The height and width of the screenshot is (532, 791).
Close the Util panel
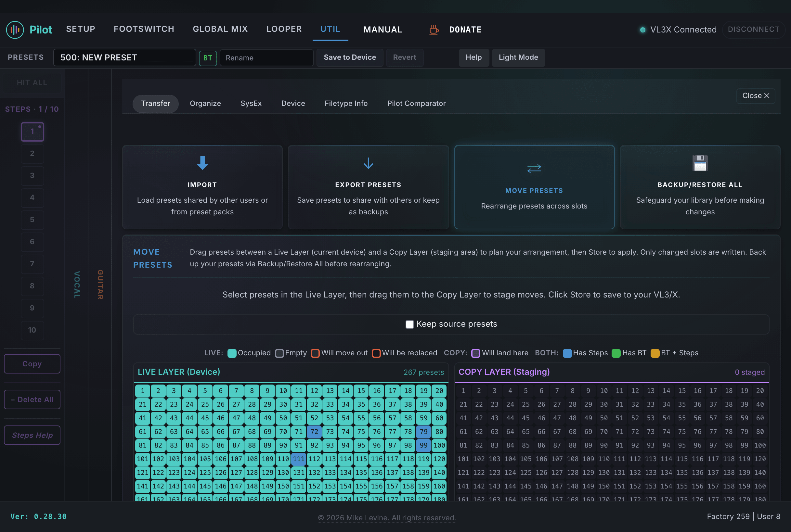pyautogui.click(x=755, y=96)
